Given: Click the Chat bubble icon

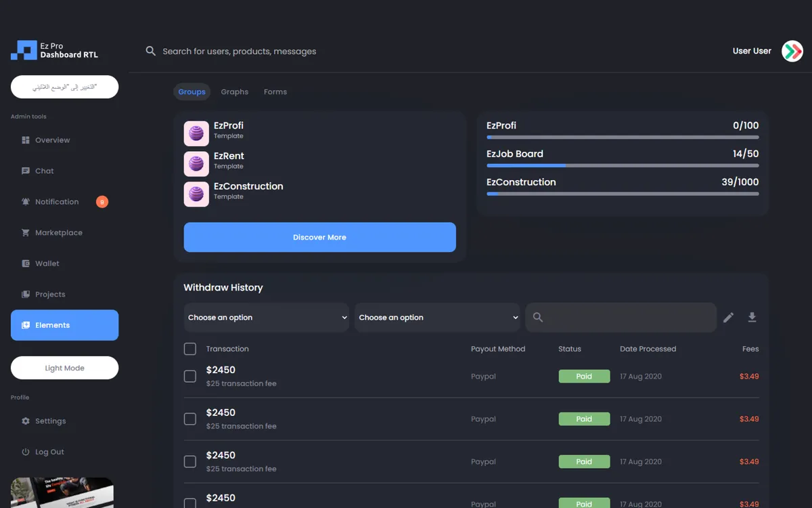Looking at the screenshot, I should [26, 171].
